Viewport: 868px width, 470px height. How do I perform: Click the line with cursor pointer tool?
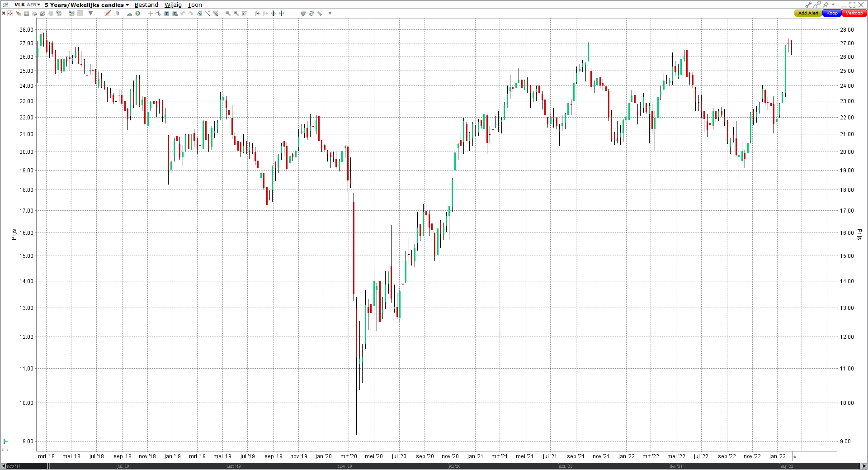(x=158, y=13)
